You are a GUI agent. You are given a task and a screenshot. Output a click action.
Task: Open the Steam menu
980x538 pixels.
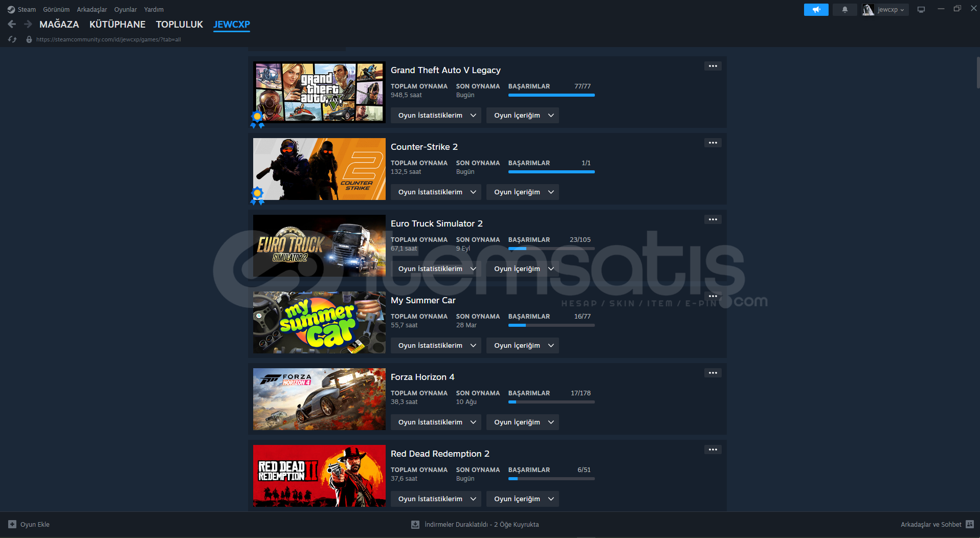[27, 10]
